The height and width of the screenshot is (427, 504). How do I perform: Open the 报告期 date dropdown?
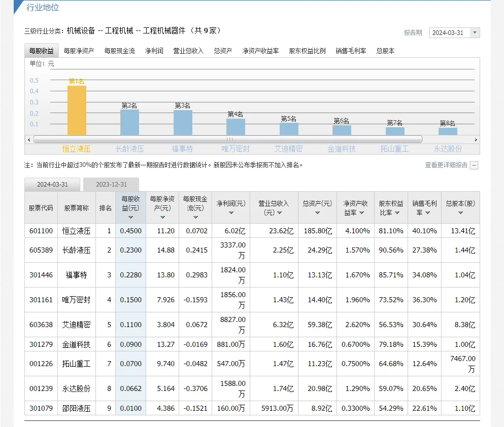(x=454, y=33)
